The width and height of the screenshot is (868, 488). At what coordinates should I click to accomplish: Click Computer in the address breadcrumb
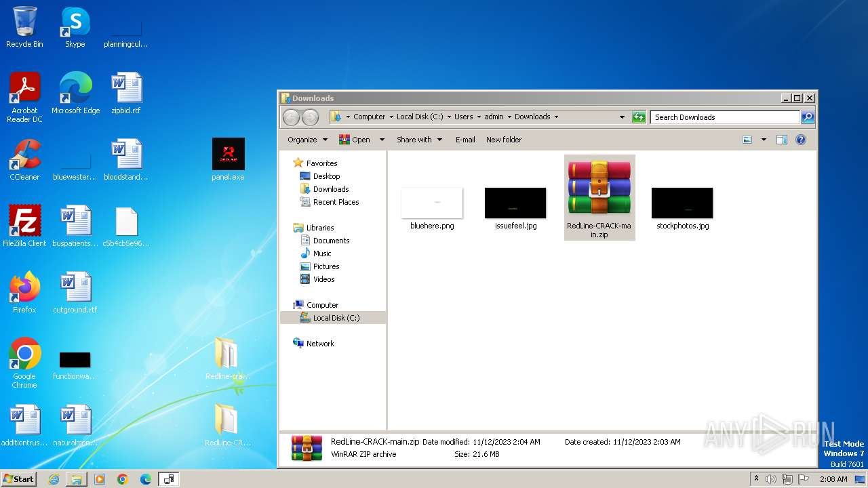point(370,117)
